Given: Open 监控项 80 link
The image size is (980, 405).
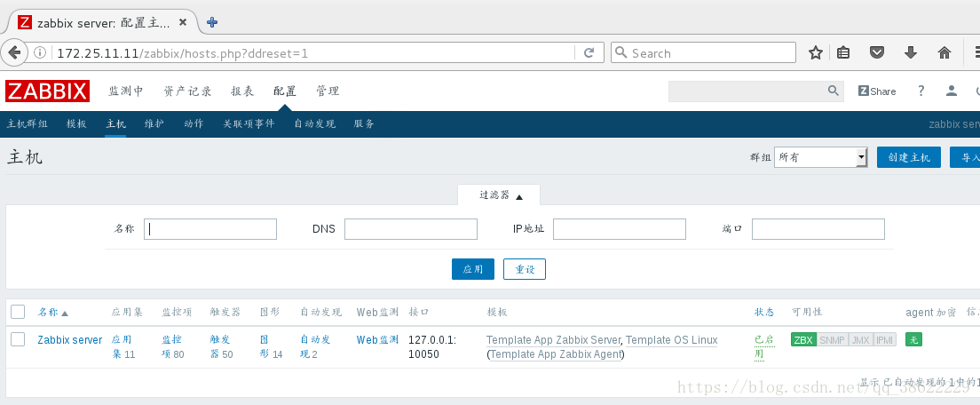Looking at the screenshot, I should point(173,347).
